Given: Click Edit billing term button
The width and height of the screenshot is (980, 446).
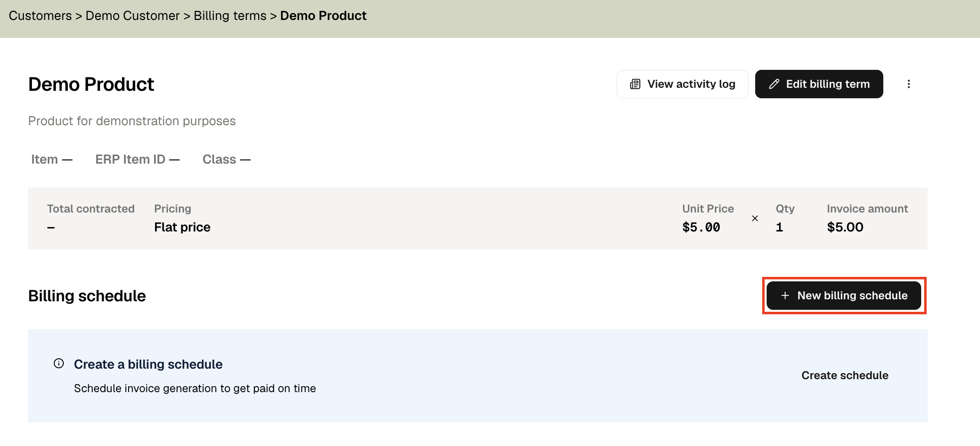Looking at the screenshot, I should pos(819,84).
